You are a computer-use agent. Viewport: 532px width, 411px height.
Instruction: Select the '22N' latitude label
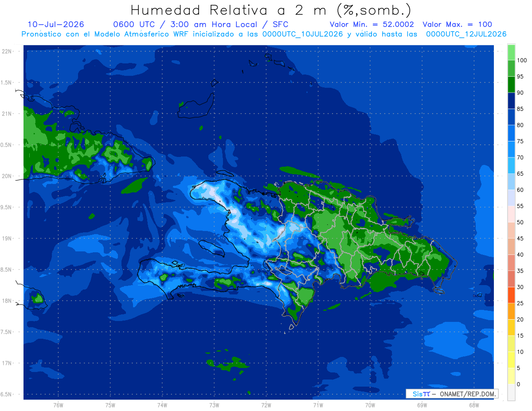7,51
